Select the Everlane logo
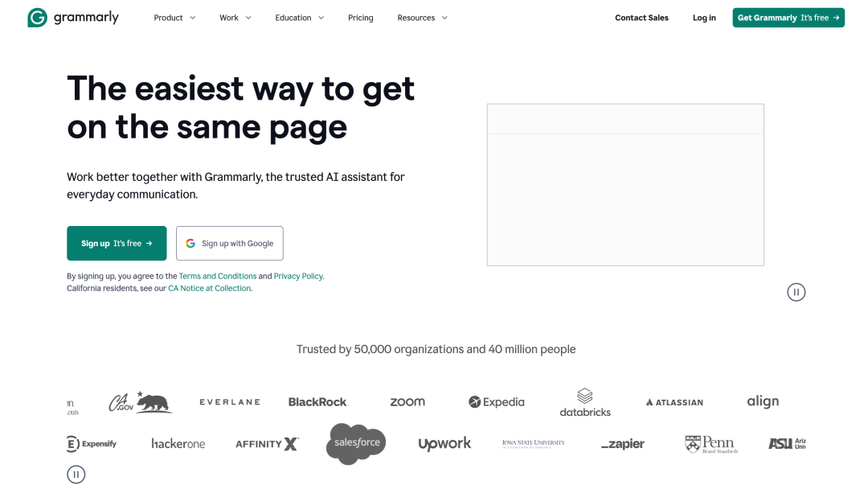Viewport: 868px width, 493px height. [230, 402]
